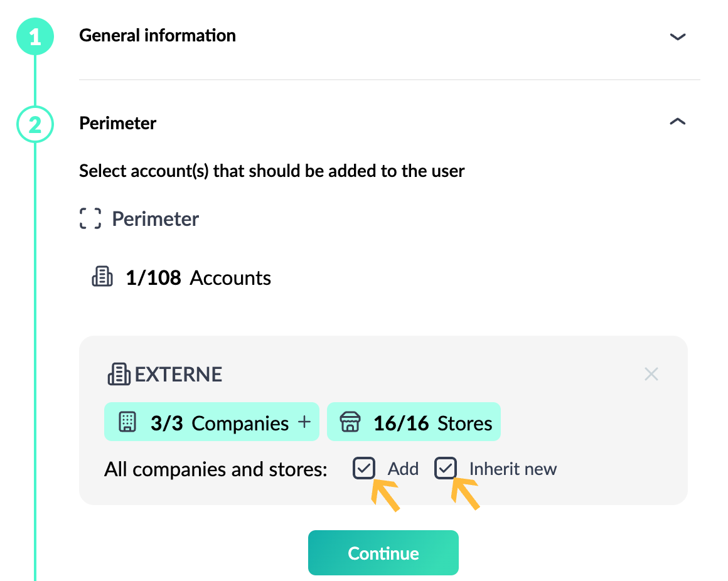The width and height of the screenshot is (728, 581).
Task: Click the step 1 circle indicator
Action: click(x=35, y=36)
